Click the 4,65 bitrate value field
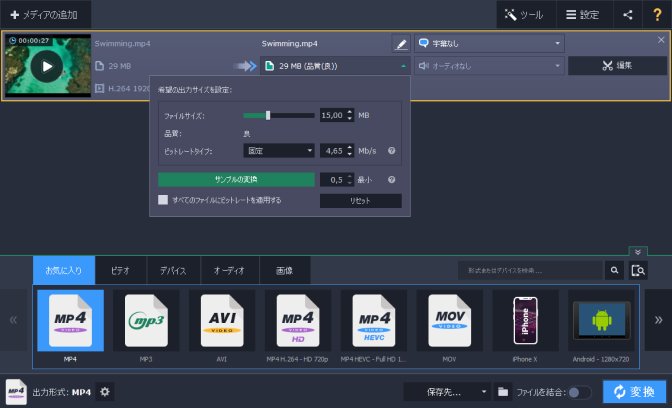672x408 pixels. click(333, 150)
